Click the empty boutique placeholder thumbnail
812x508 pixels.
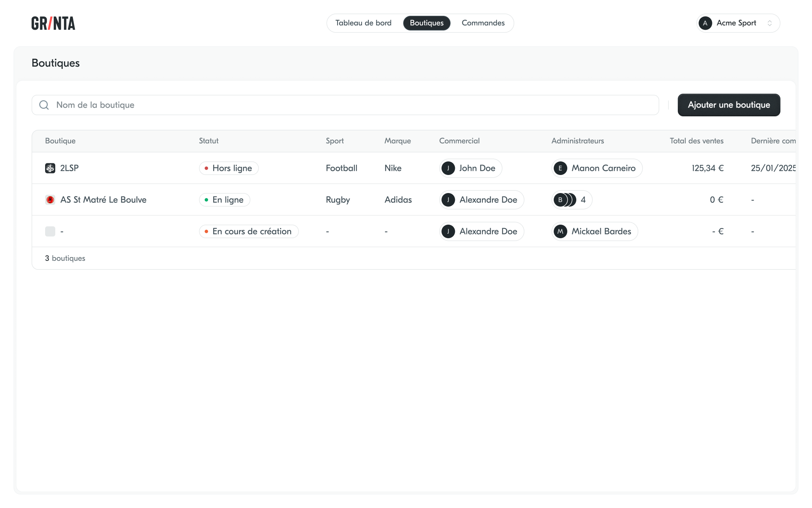(50, 231)
